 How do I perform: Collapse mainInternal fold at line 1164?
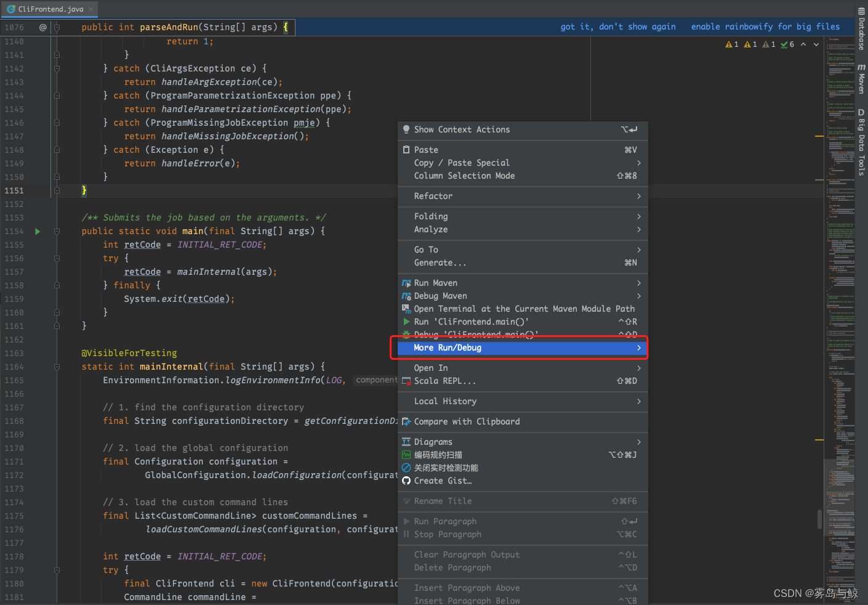pyautogui.click(x=57, y=367)
